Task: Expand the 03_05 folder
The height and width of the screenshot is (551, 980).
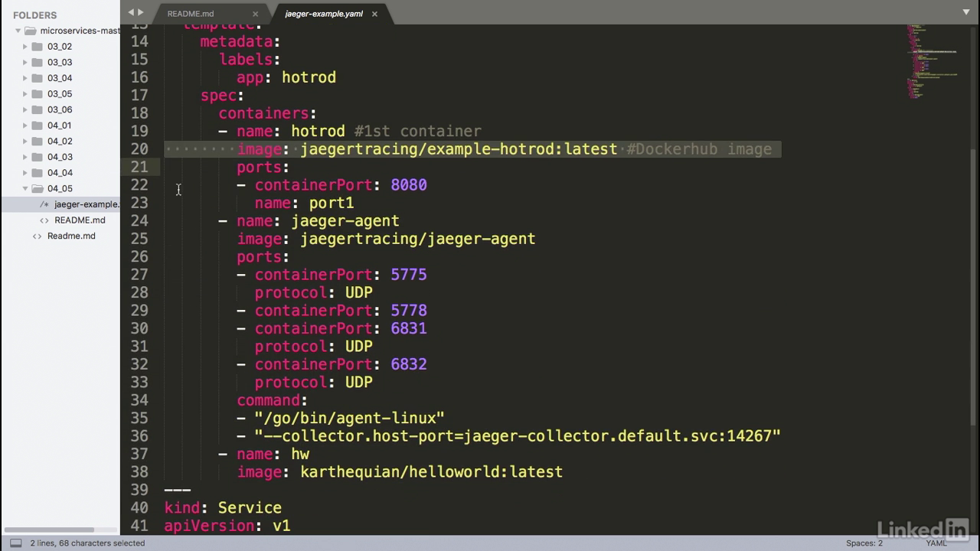Action: point(24,93)
